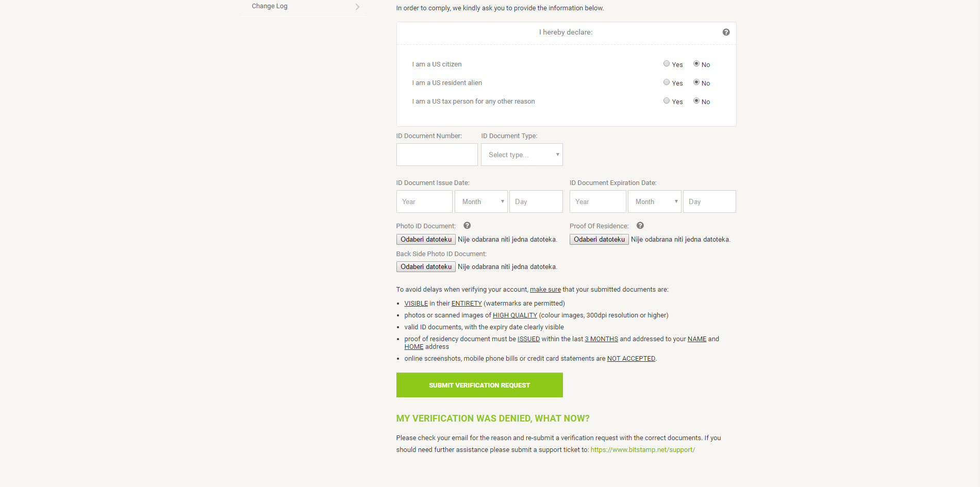Open the ID Document Type dropdown
980x487 pixels.
point(522,155)
